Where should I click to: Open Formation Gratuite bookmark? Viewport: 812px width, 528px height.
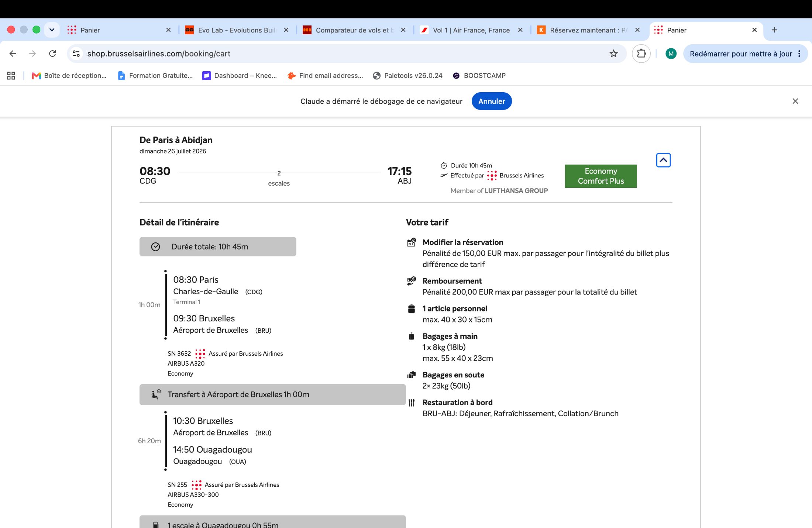pyautogui.click(x=155, y=76)
